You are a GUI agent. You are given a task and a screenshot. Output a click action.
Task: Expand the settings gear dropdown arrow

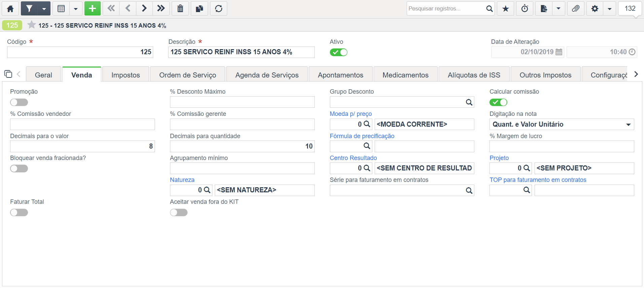point(610,8)
